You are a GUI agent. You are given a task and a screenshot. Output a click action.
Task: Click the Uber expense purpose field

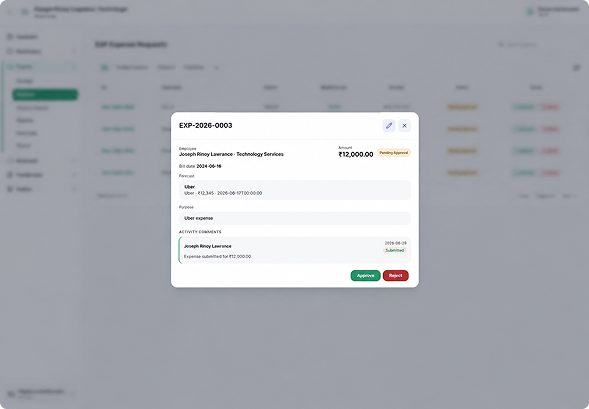pos(294,218)
